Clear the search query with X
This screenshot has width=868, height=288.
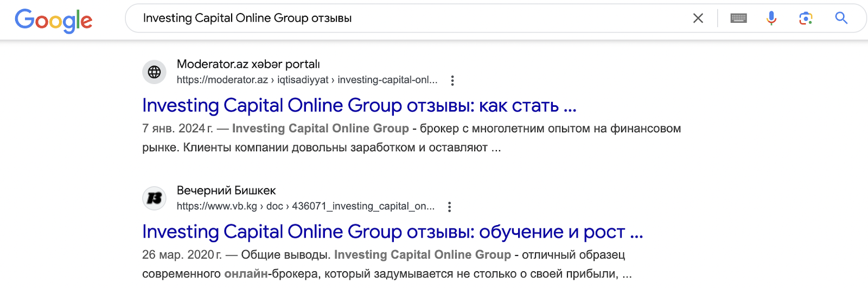pyautogui.click(x=698, y=18)
